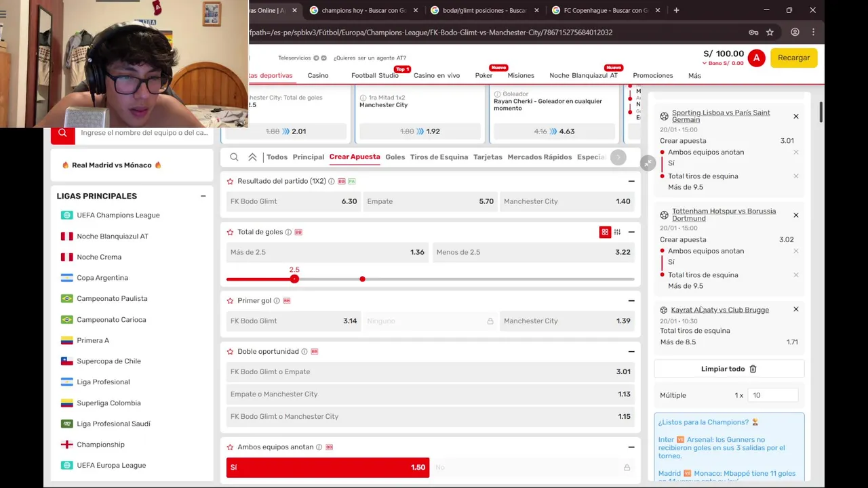Select the Sí 1.50 both teams score option
Screen dimensions: 868x488
(x=328, y=468)
